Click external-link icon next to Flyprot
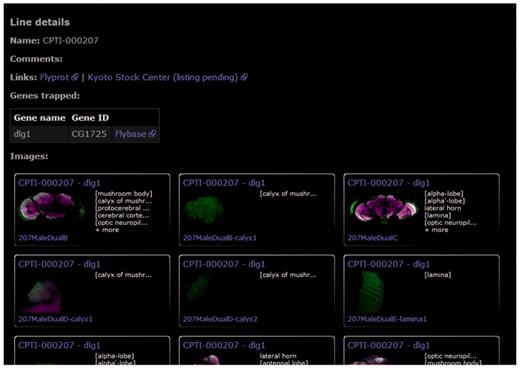The height and width of the screenshot is (369, 520). tap(75, 77)
